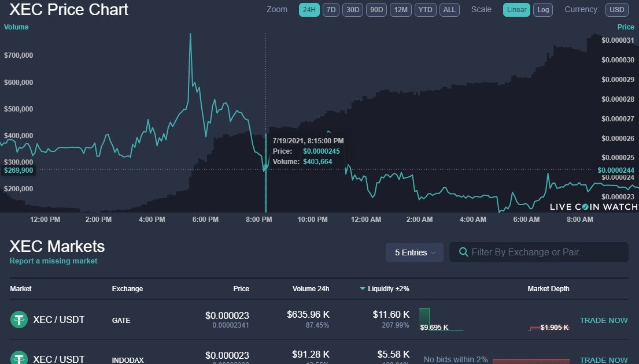Open the 5 Entries dropdown
Viewport: 639px width, 364px height.
(414, 252)
